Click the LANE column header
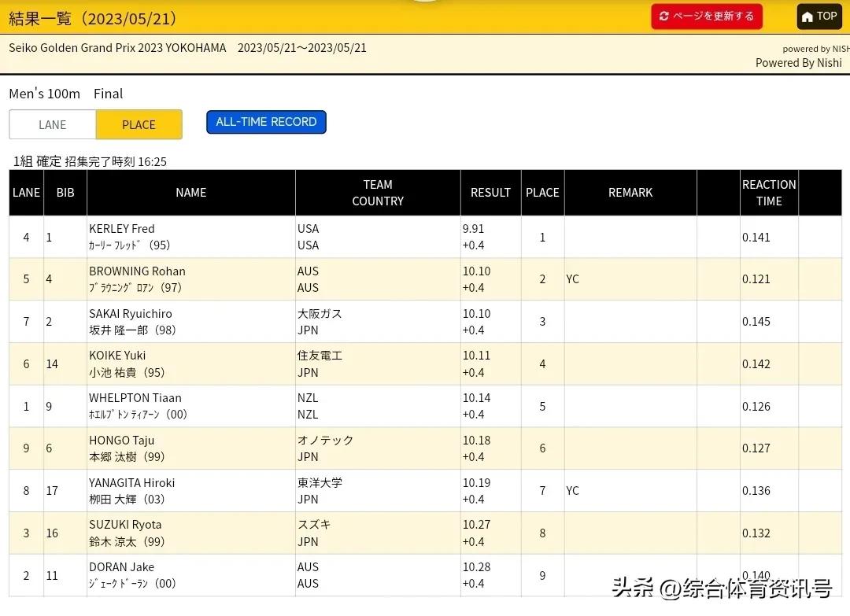 tap(26, 192)
